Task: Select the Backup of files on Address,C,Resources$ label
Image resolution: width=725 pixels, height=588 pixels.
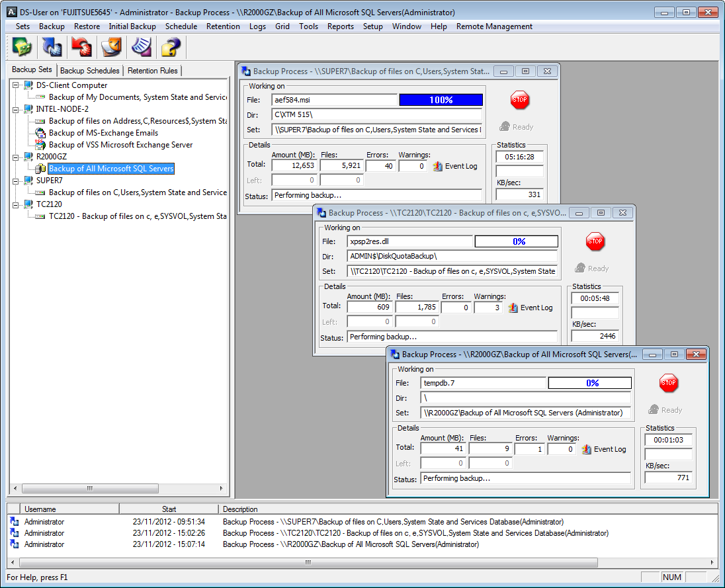Action: (138, 121)
